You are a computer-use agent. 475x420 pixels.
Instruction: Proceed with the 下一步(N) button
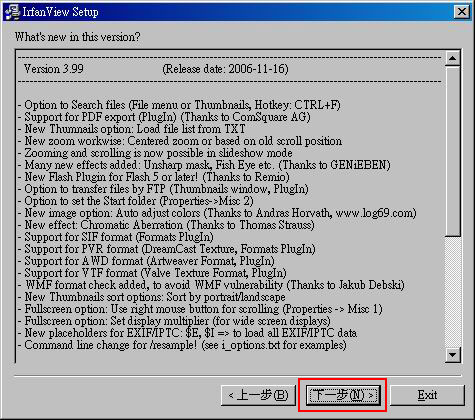pos(343,395)
